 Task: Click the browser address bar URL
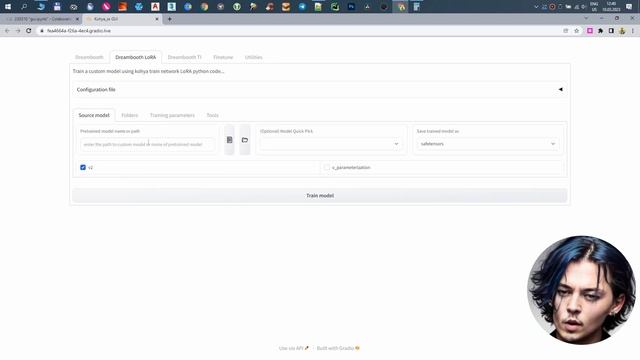pos(79,31)
